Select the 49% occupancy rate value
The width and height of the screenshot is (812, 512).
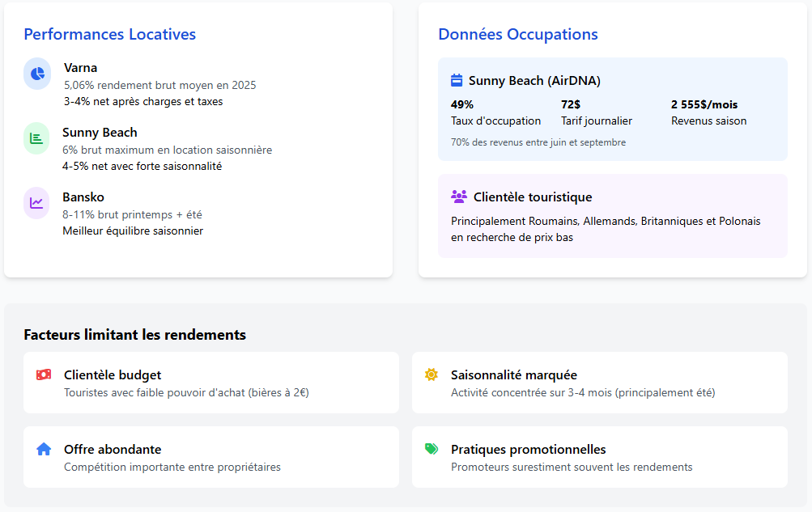(461, 104)
